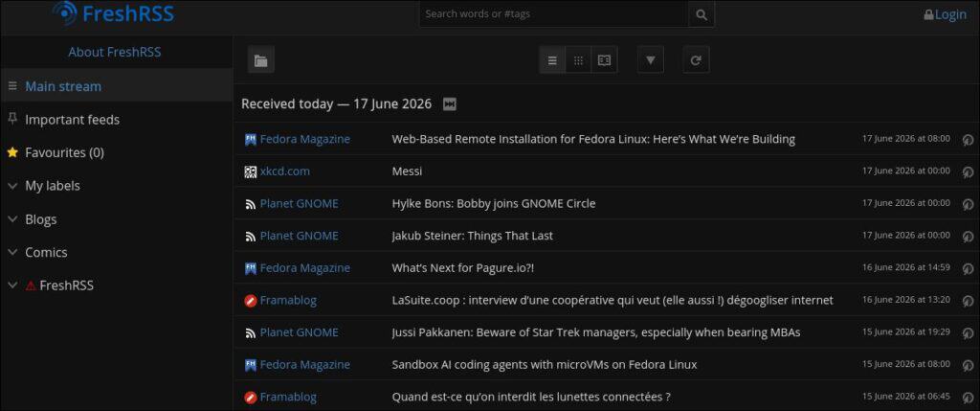Expand the Comics category chevron
The image size is (980, 411).
click(x=11, y=252)
